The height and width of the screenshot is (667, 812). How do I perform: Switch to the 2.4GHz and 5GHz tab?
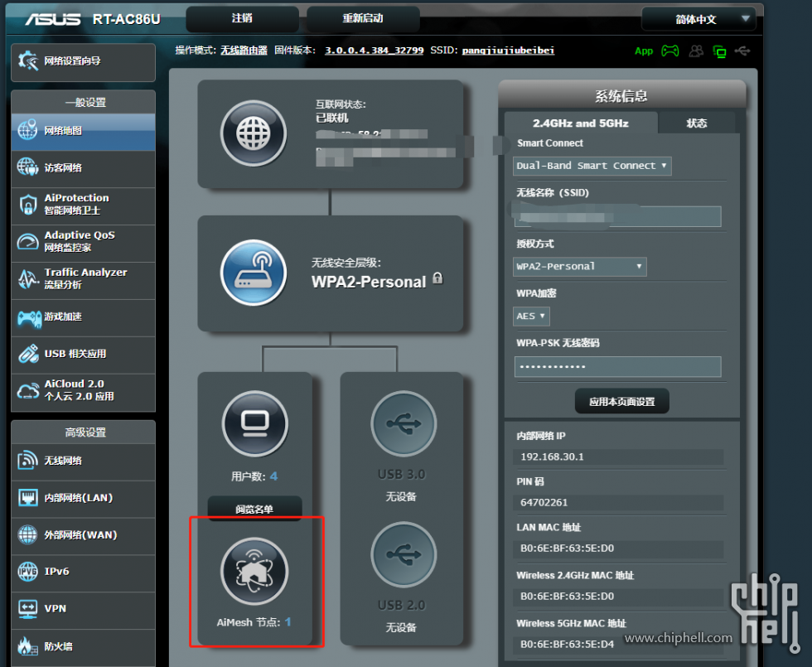tap(581, 123)
